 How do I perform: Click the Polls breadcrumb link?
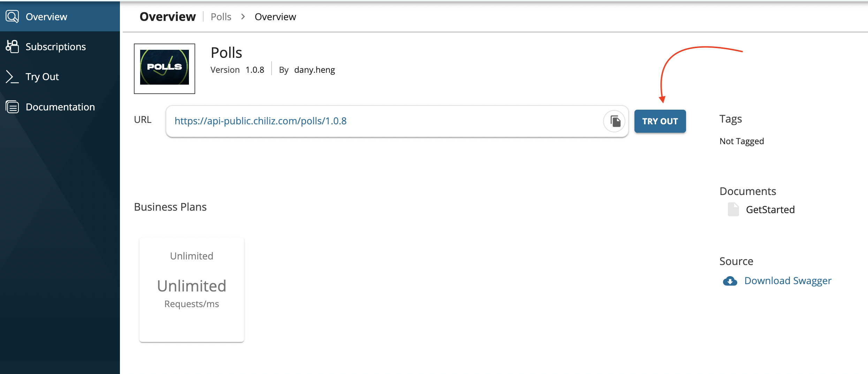(221, 17)
